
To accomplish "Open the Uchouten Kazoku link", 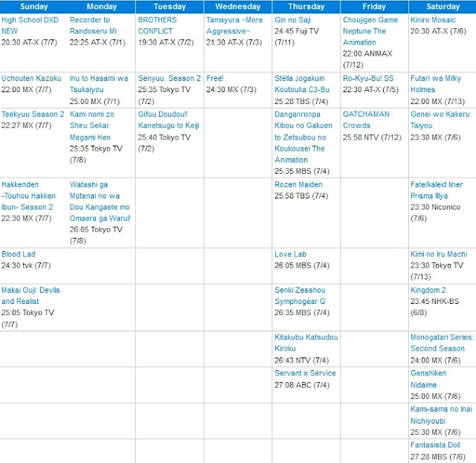I will coord(31,78).
